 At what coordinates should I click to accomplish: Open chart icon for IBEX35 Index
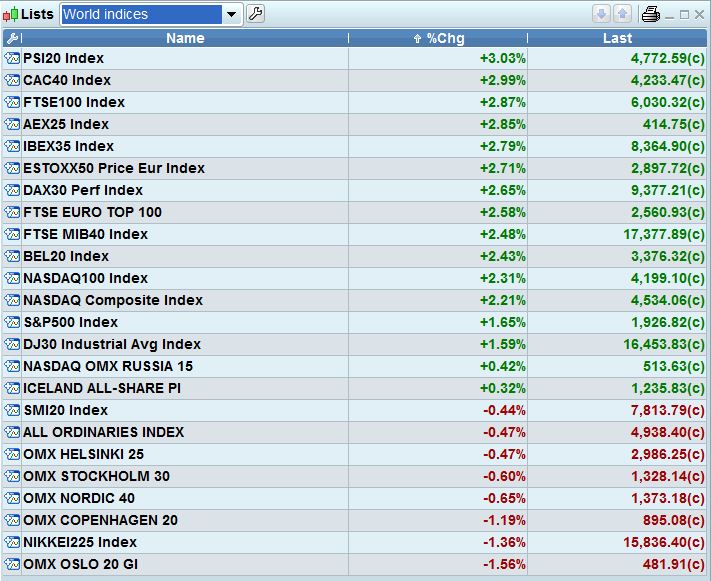(x=12, y=146)
